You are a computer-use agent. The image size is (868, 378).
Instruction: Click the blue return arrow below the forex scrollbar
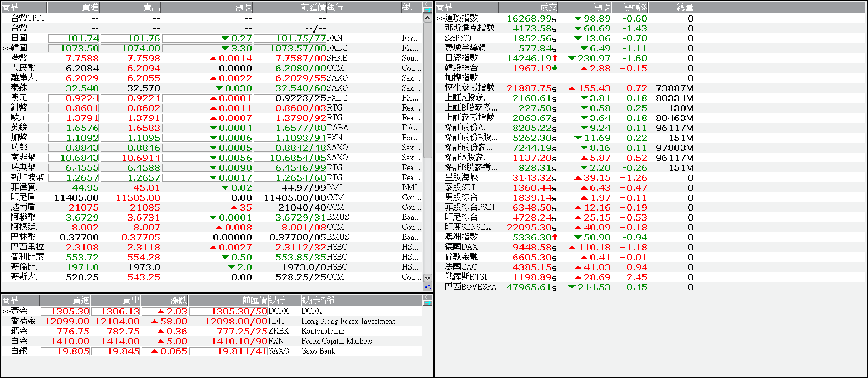coord(428,287)
